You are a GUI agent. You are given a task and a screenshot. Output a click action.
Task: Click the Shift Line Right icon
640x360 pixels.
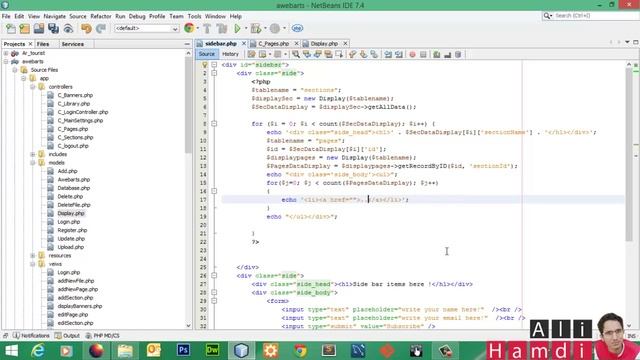pos(399,54)
